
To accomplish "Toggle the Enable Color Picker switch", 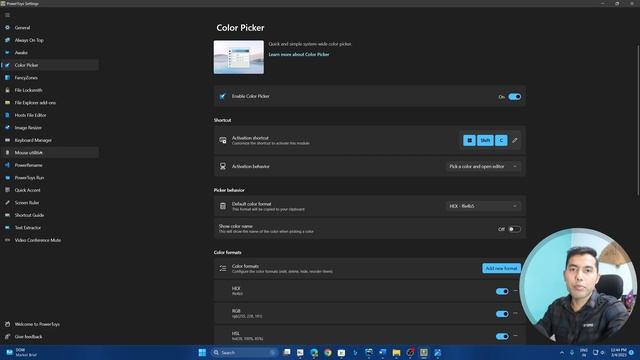I will coord(515,97).
